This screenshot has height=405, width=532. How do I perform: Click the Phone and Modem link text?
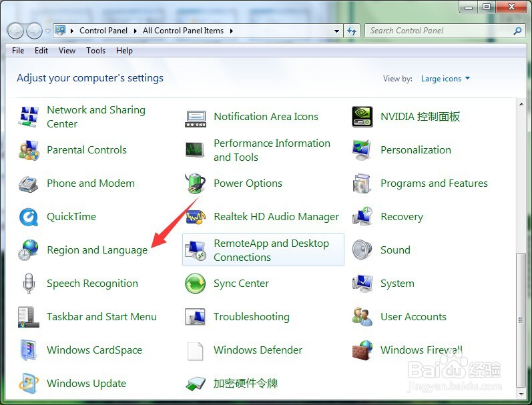91,183
